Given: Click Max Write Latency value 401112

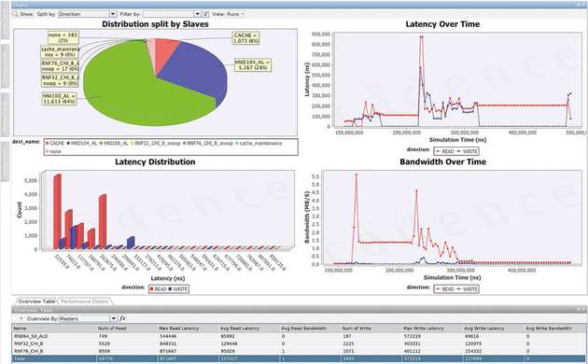Looking at the screenshot, I should (412, 351).
